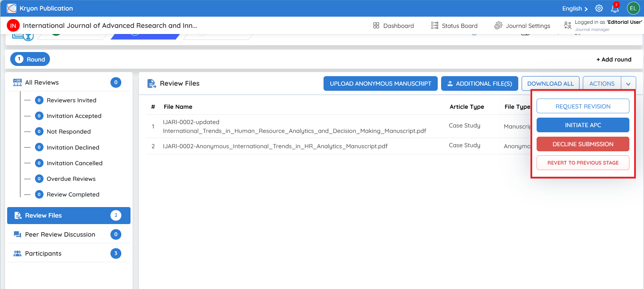Open Dashboard from the top navigation

point(393,26)
